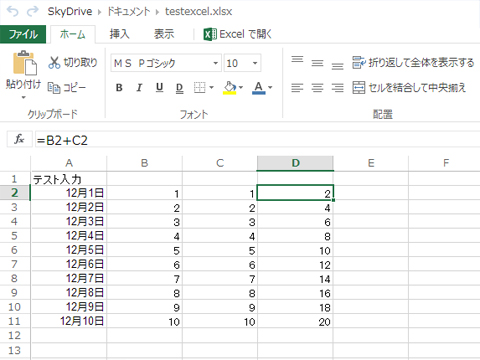Image resolution: width=480 pixels, height=360 pixels.
Task: Copy selection with コピー
Action: (x=67, y=88)
